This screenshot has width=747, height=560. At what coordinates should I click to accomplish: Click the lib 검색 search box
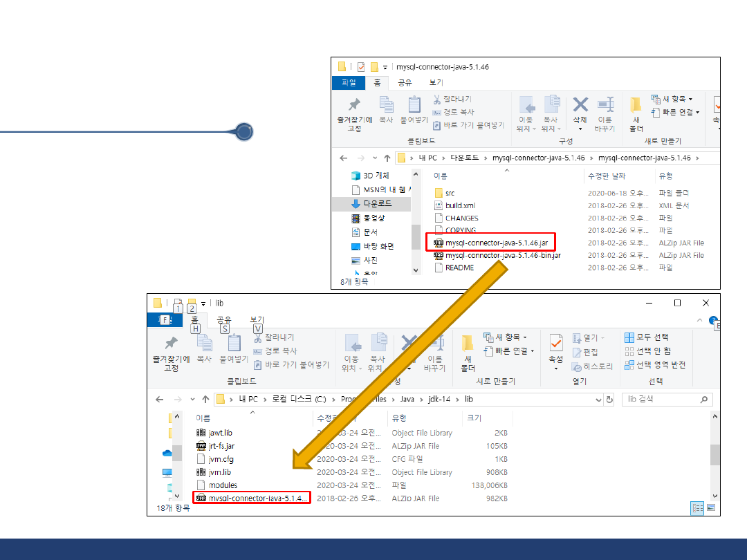[663, 400]
